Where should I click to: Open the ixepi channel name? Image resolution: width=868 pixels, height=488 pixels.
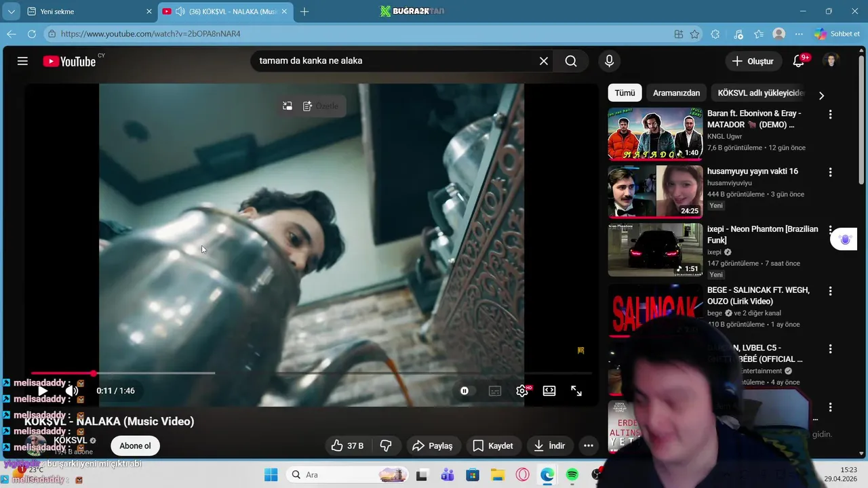714,252
